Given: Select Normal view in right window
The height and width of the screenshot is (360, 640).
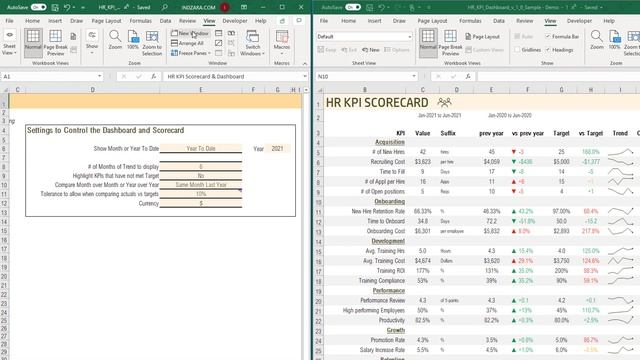Looking at the screenshot, I should [x=428, y=42].
